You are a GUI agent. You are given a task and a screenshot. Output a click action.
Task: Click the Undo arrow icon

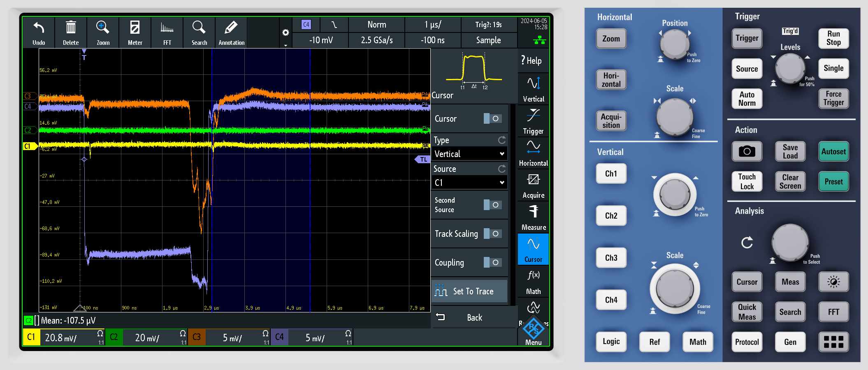[39, 28]
